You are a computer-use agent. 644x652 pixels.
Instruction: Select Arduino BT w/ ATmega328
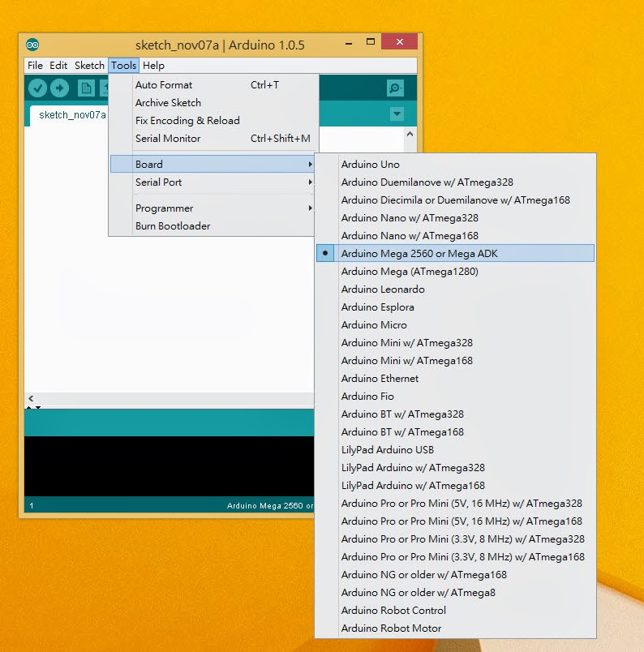pyautogui.click(x=455, y=414)
